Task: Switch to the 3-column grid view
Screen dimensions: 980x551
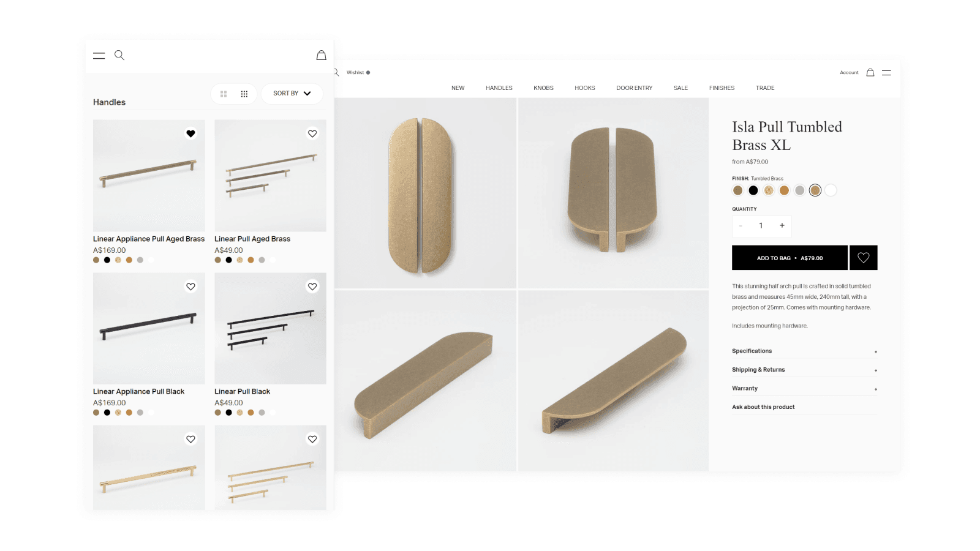Action: point(244,94)
